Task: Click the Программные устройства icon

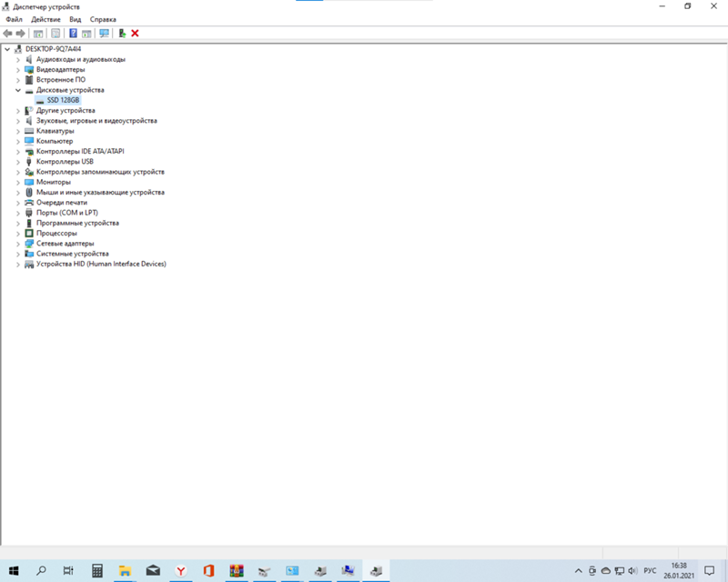Action: pos(29,223)
